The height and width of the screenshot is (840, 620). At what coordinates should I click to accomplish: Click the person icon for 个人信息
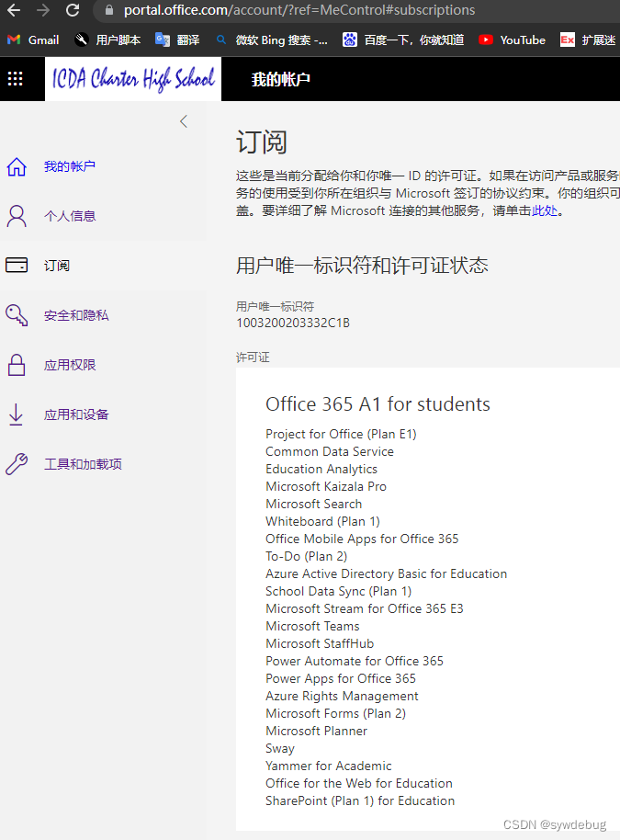click(x=17, y=216)
